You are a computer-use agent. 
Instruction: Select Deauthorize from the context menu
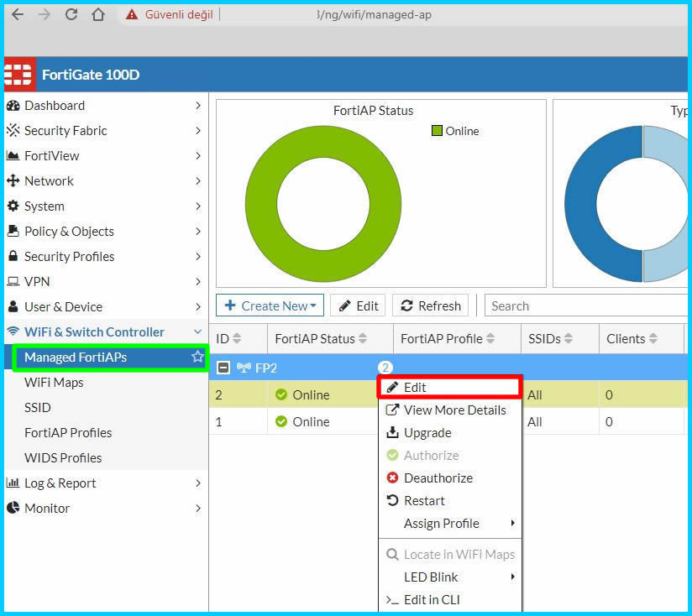coord(450,478)
